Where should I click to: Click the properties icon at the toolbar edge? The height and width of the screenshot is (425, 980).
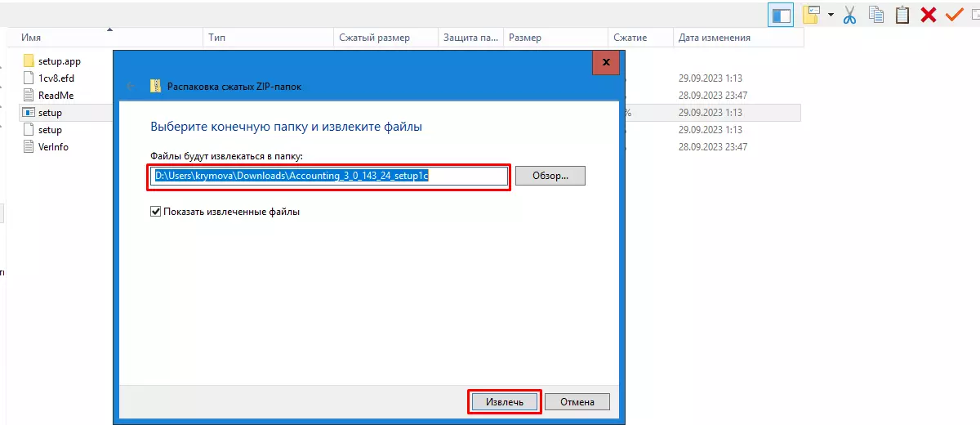[976, 15]
